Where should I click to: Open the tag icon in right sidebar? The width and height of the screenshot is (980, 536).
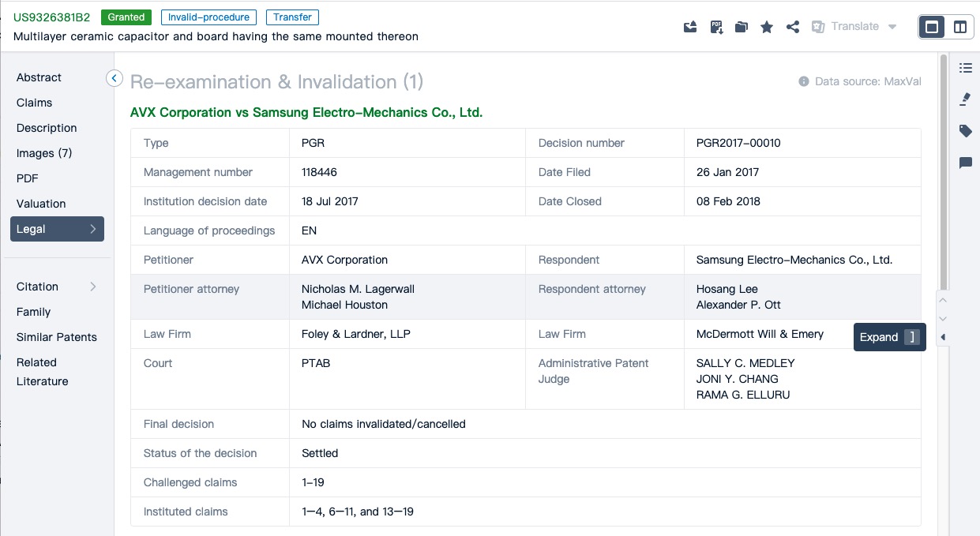(x=965, y=131)
